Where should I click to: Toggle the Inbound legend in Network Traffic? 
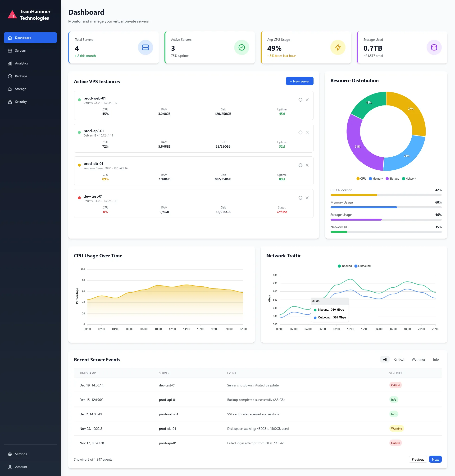(345, 266)
